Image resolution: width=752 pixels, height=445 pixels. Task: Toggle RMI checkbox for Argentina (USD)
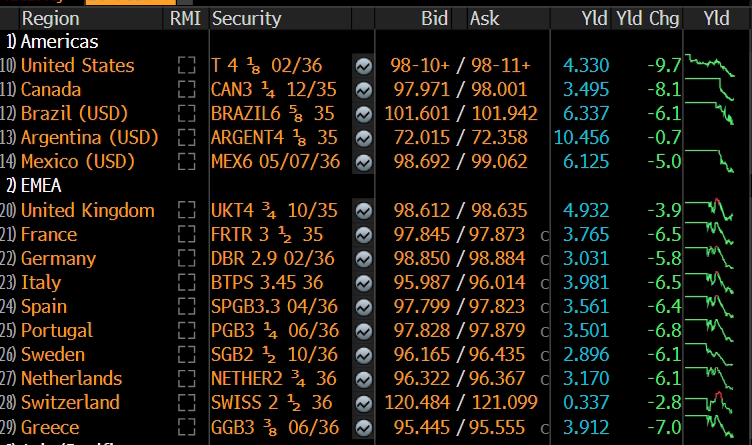click(x=186, y=137)
